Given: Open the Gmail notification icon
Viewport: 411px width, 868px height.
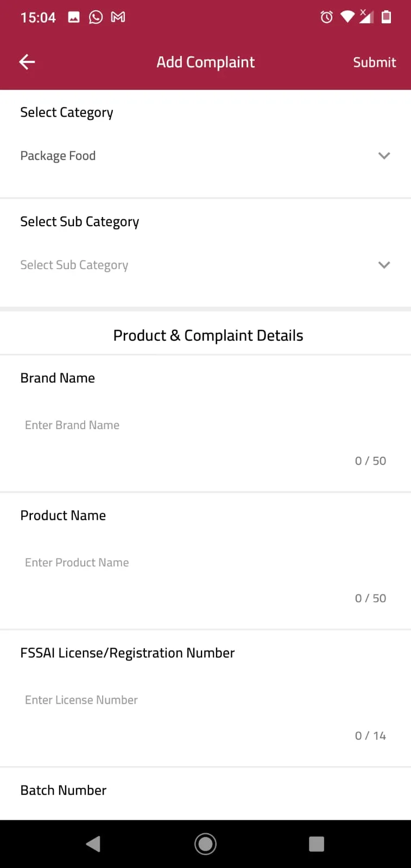Looking at the screenshot, I should (x=117, y=17).
